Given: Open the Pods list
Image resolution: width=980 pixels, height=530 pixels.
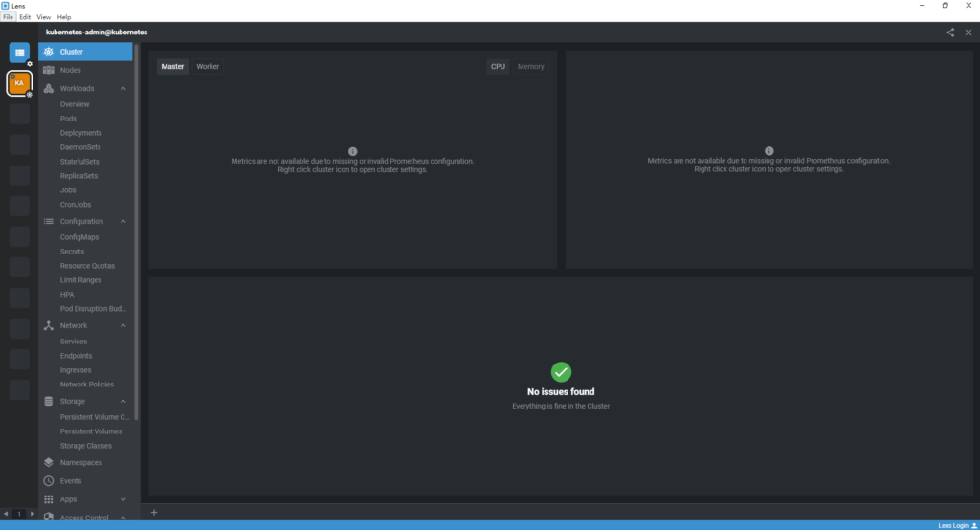Looking at the screenshot, I should click(68, 119).
